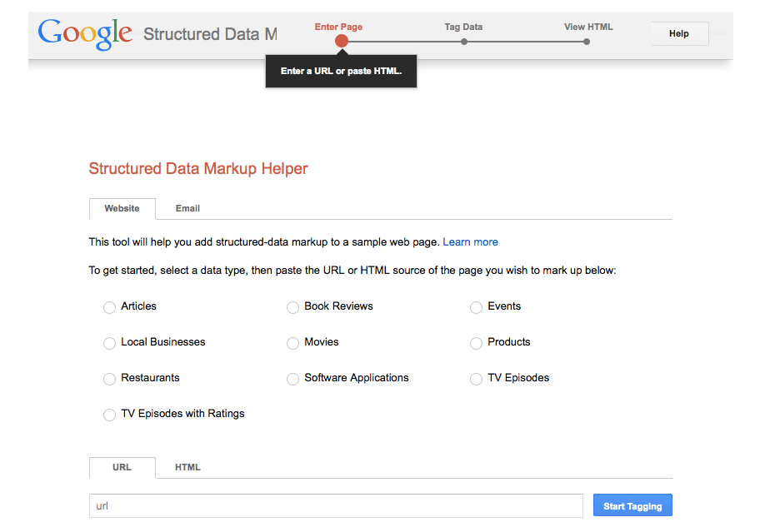Select the Products data type

[x=476, y=343]
